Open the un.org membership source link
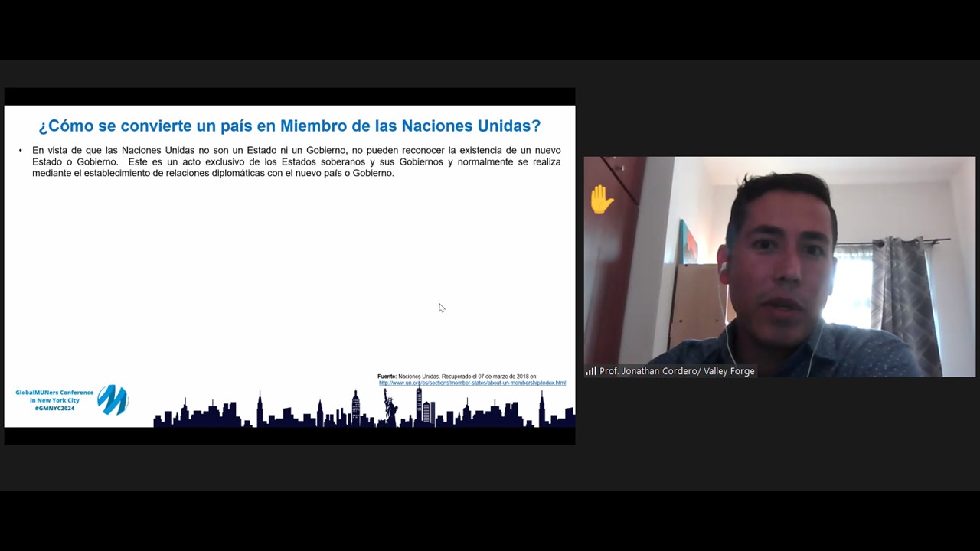Image resolution: width=980 pixels, height=551 pixels. [x=472, y=383]
